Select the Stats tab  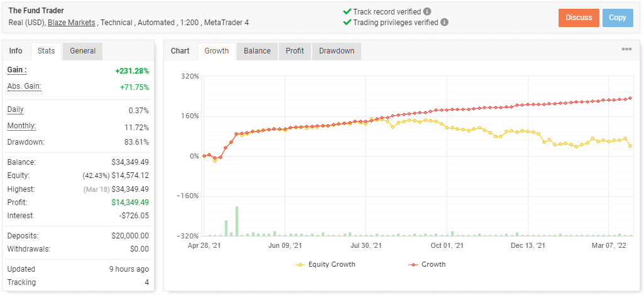point(46,51)
